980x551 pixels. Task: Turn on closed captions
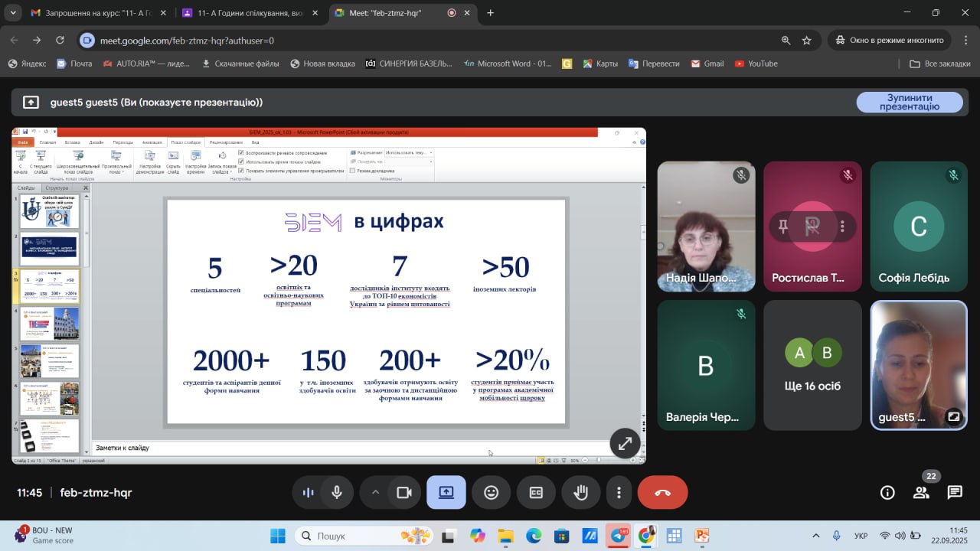click(x=536, y=493)
